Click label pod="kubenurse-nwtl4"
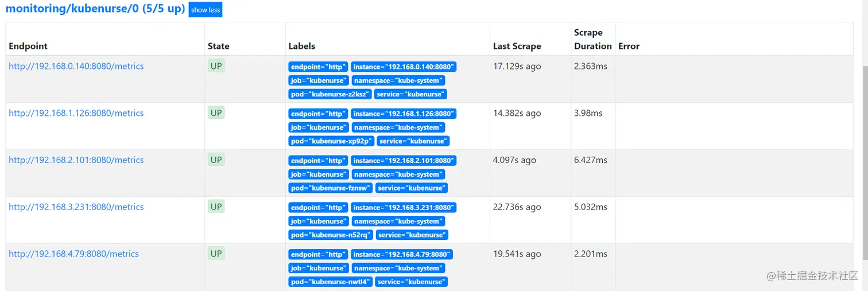 (x=331, y=282)
